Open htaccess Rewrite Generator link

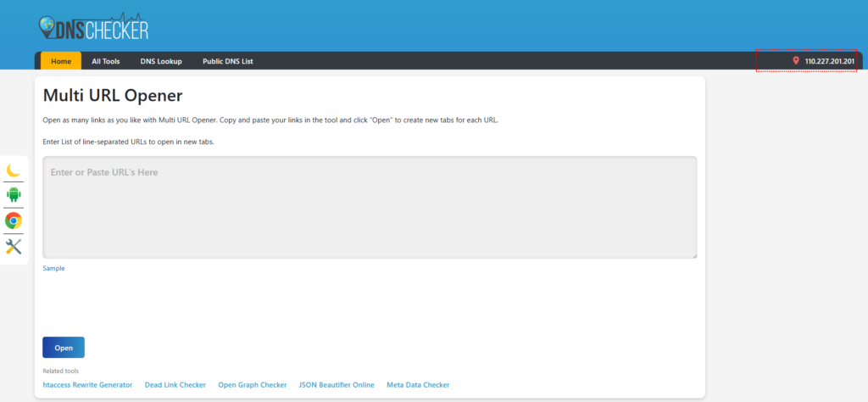pos(87,385)
